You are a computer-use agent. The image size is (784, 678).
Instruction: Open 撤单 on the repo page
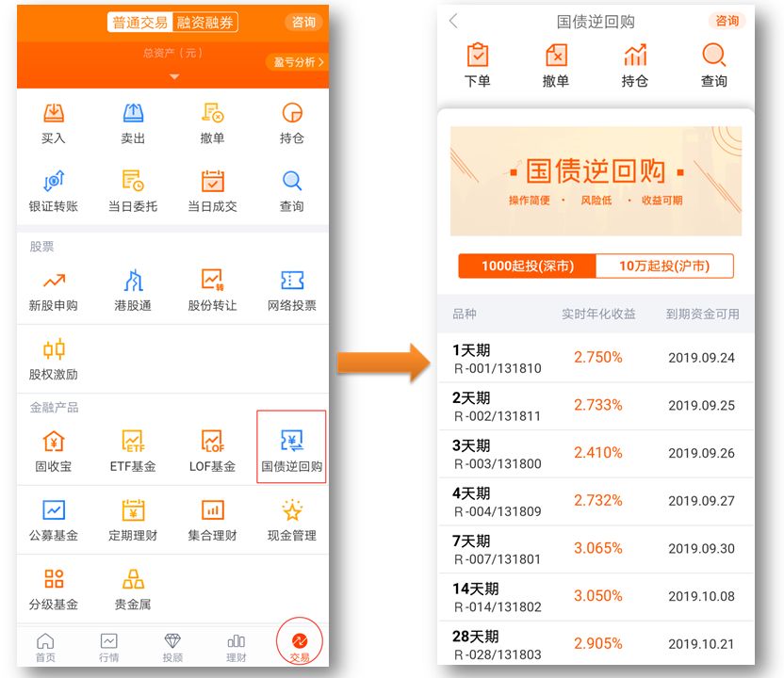coord(556,62)
